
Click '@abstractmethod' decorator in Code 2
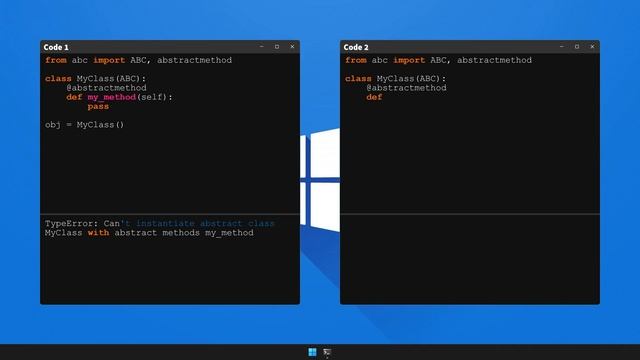pos(407,88)
